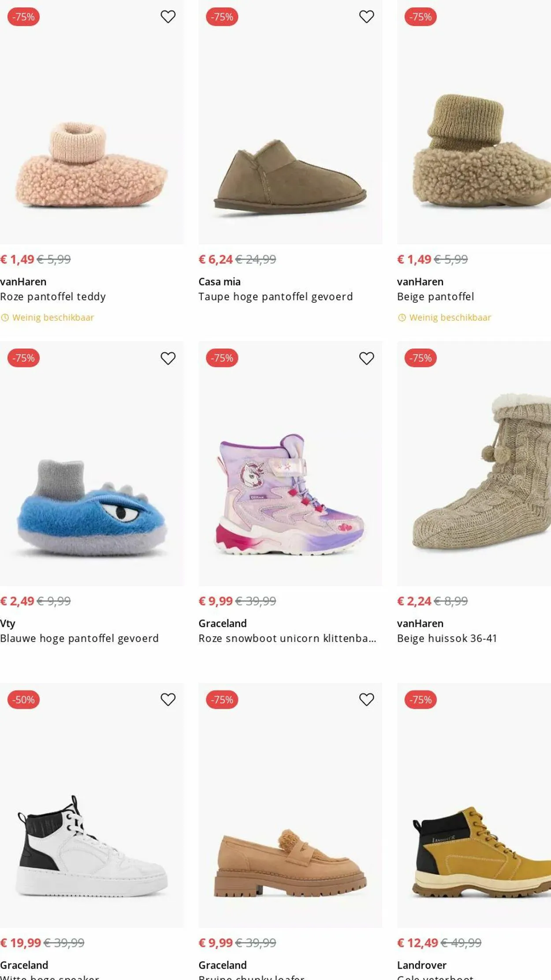Viewport: 551px width, 980px height.
Task: Click the Graceland brand above unicorn snowboot
Action: pos(223,624)
